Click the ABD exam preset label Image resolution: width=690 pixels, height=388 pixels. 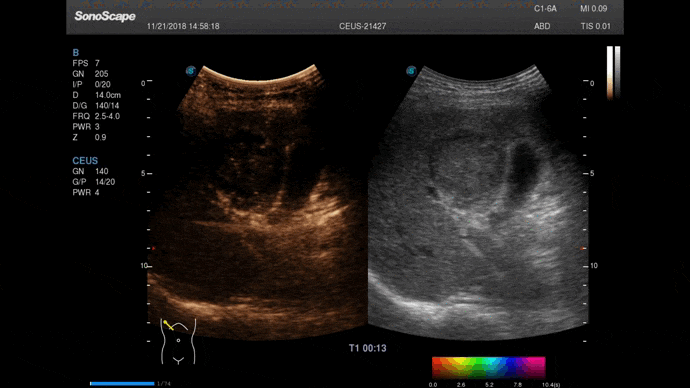[x=542, y=26]
